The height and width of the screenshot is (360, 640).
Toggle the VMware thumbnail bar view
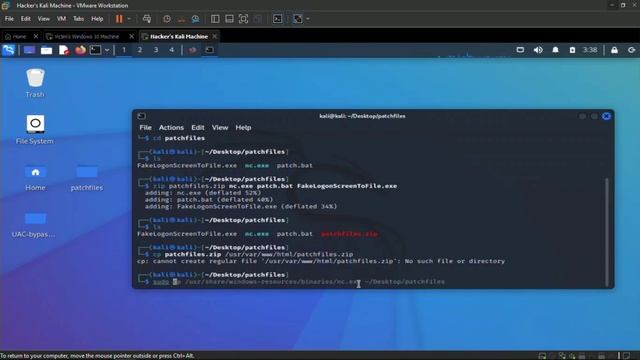tap(229, 19)
